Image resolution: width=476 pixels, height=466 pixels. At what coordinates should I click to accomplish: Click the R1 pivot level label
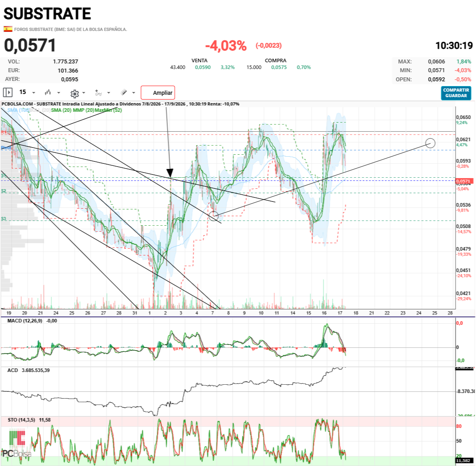[4, 132]
